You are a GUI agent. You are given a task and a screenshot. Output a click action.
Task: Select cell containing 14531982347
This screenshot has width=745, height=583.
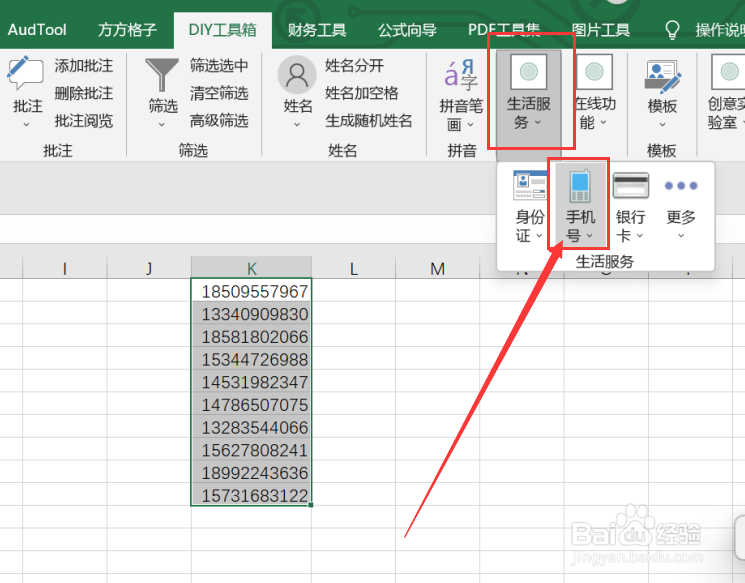click(251, 381)
